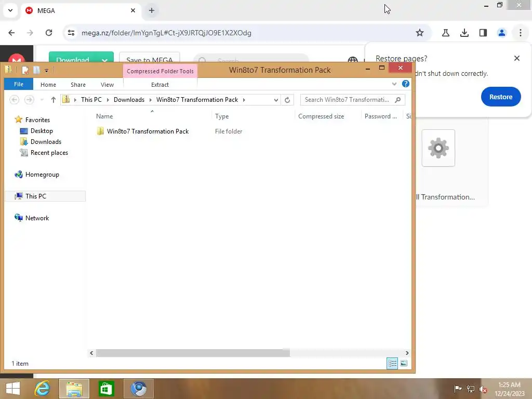Select the gear file thumbnail in MEGA
Image resolution: width=532 pixels, height=399 pixels.
(x=438, y=148)
